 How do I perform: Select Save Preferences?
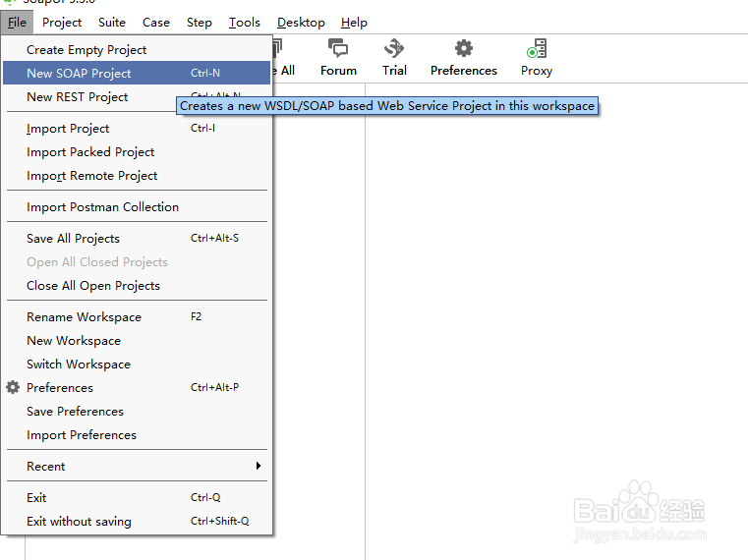[x=137, y=412]
